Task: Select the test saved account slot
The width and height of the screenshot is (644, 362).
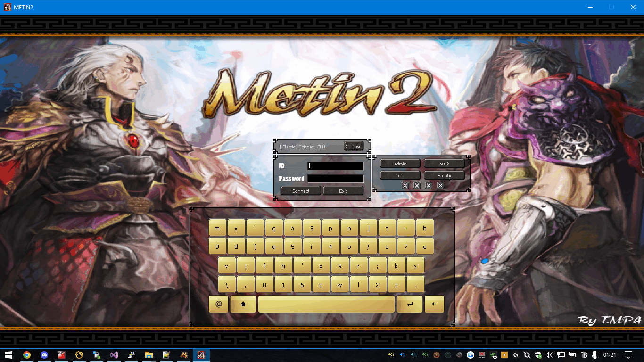Action: tap(400, 175)
